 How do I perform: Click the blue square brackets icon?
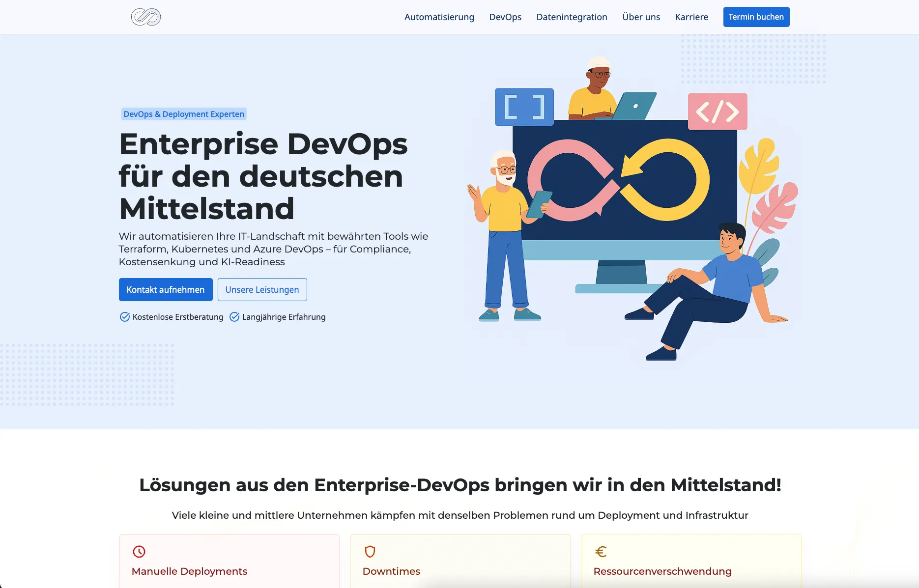click(524, 107)
